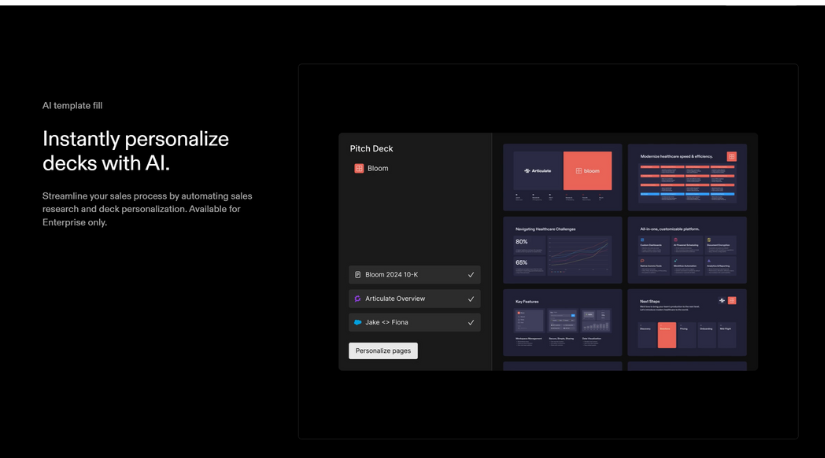The width and height of the screenshot is (825, 458).
Task: Toggle the Jake <> Fiona checkmark
Action: [471, 322]
